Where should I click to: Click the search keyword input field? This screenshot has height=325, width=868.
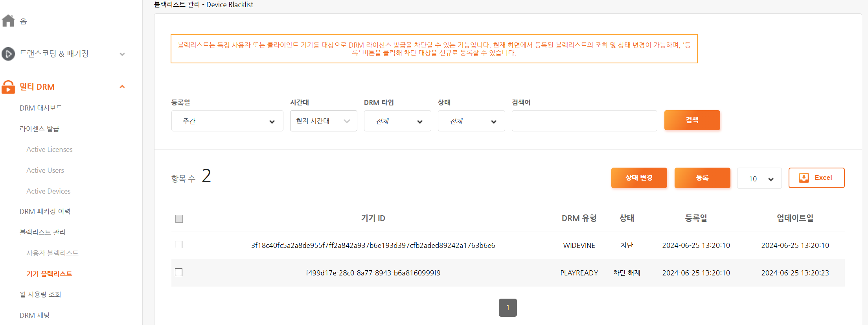tap(584, 121)
